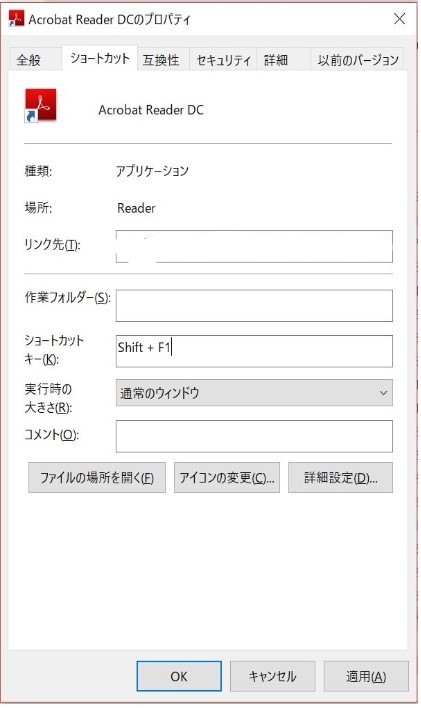Close the properties dialog with X
This screenshot has width=421, height=708.
(x=399, y=19)
